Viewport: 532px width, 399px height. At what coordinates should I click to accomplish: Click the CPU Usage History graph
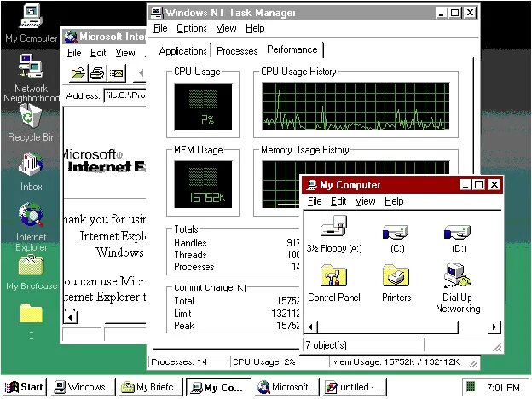[356, 106]
